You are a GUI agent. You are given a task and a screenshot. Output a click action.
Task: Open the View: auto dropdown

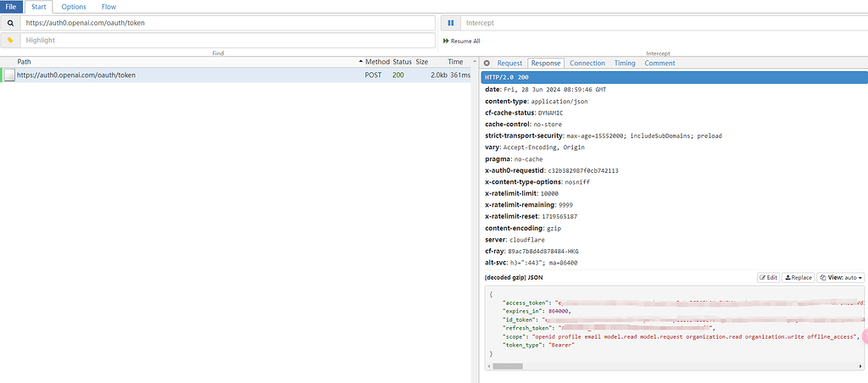click(841, 278)
